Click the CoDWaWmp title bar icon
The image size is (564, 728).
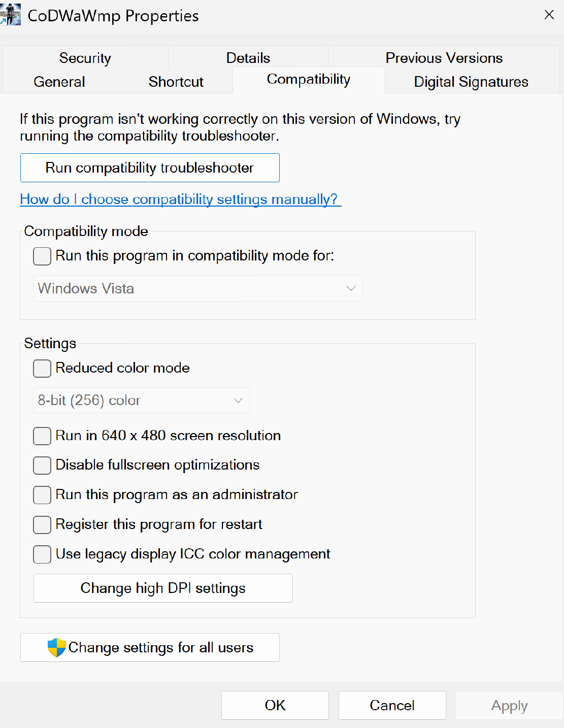(11, 15)
